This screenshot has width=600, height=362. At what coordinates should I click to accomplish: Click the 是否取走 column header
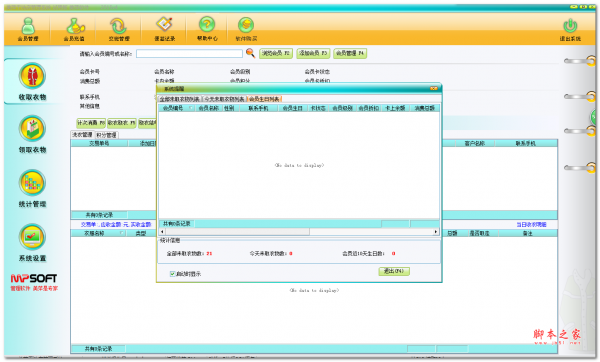[x=479, y=233]
